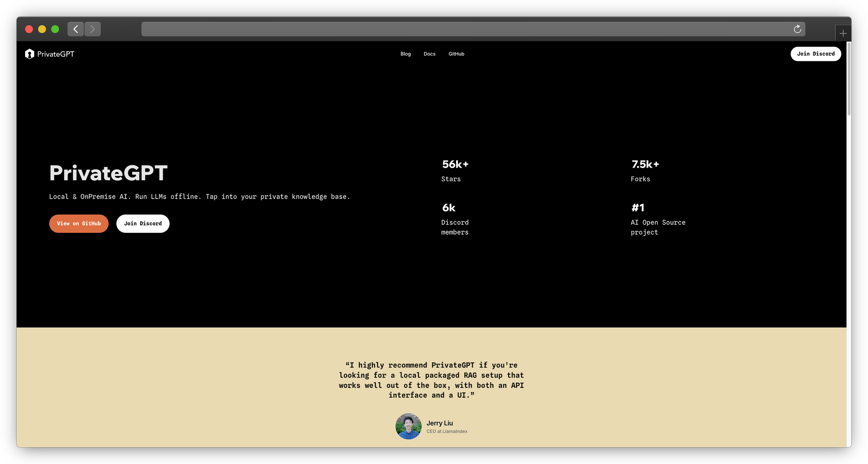Open the GitHub navigation link

tap(457, 54)
